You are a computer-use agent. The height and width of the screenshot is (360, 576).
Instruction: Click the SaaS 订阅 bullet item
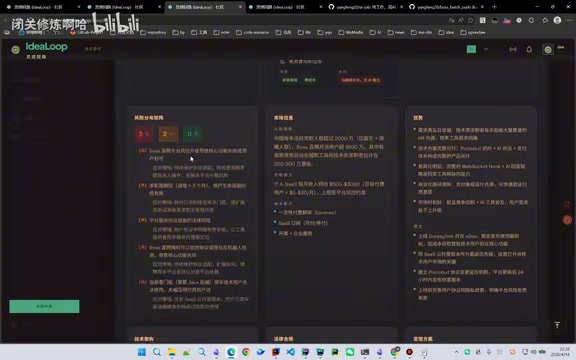[303, 223]
